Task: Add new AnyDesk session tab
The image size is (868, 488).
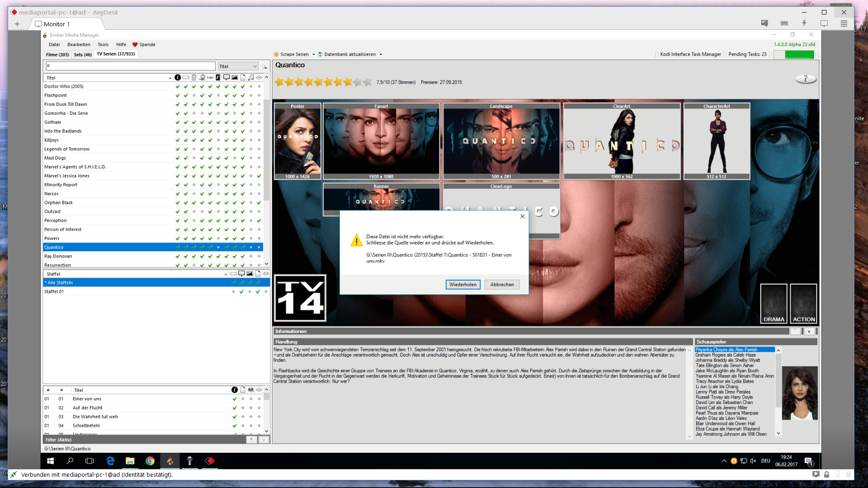Action: tap(17, 24)
